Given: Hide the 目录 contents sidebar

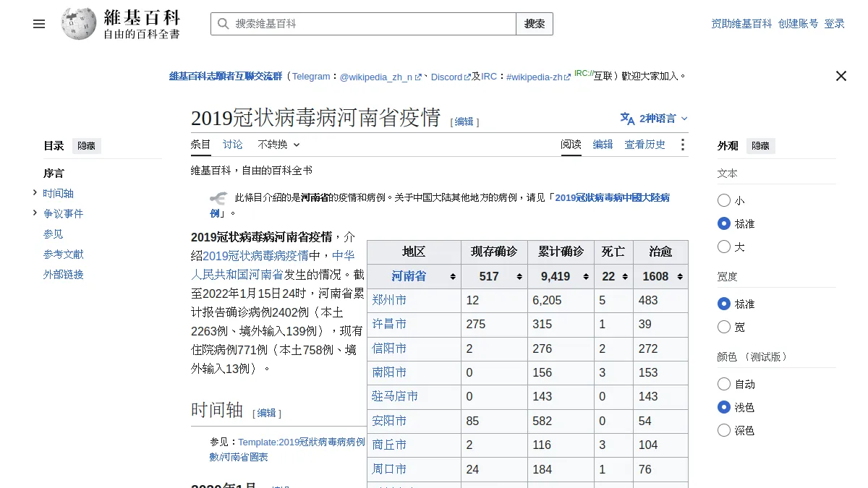Looking at the screenshot, I should 87,145.
